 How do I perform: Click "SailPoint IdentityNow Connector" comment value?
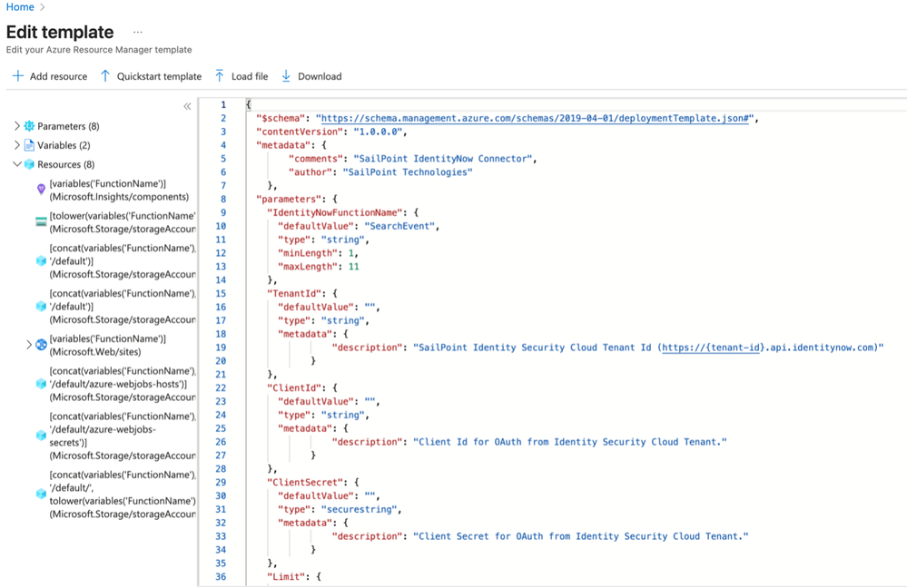442,159
